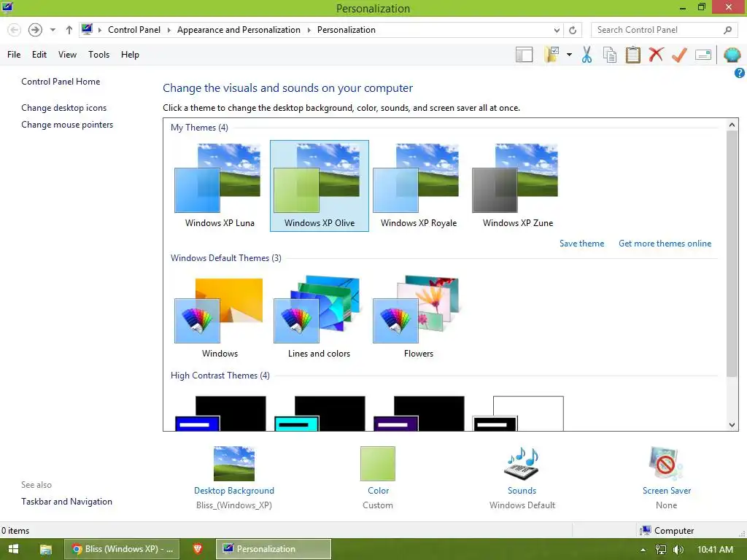Open the Sounds keyboard icon
This screenshot has height=560, width=747.
point(522,463)
